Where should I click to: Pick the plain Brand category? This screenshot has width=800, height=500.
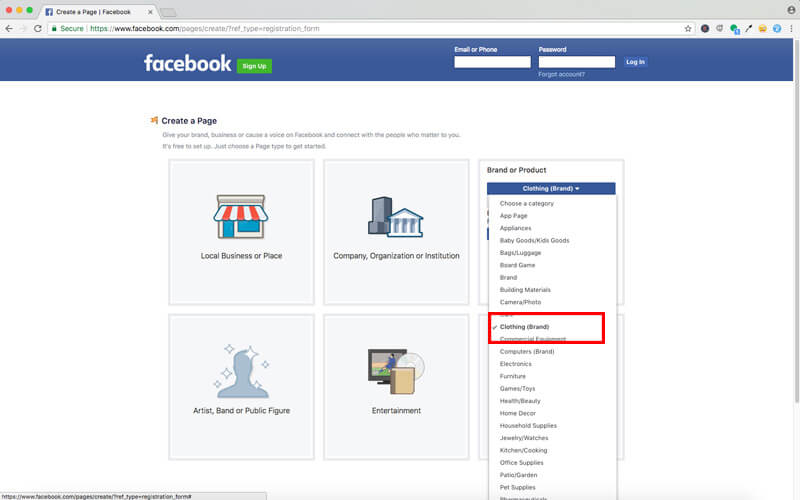[x=508, y=278]
